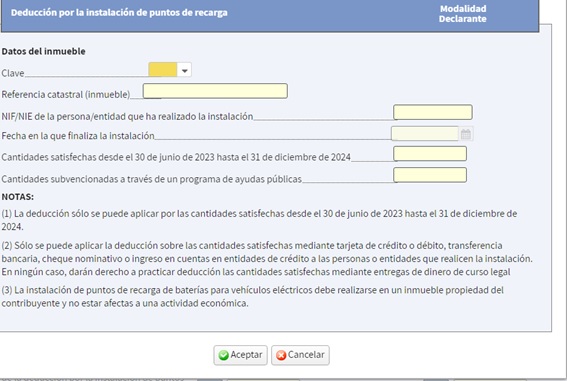The height and width of the screenshot is (381, 567).
Task: Click the dialog title about puntos de recarga
Action: 119,13
